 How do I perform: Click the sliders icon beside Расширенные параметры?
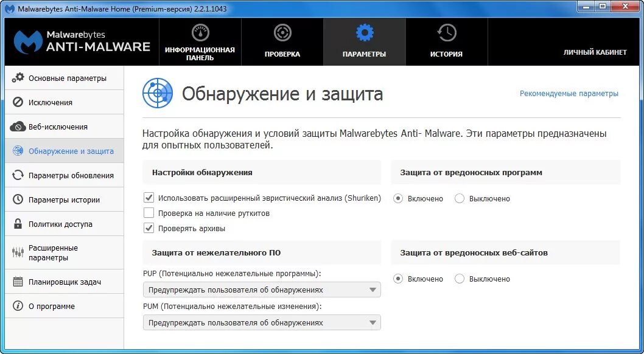[18, 252]
